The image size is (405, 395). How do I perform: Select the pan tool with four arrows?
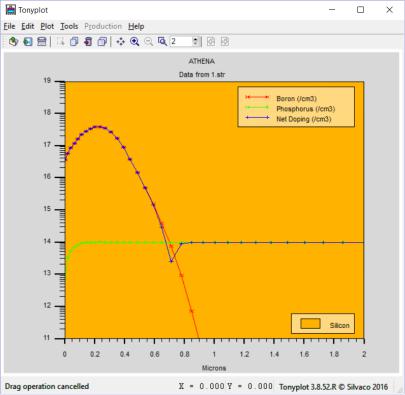point(120,42)
